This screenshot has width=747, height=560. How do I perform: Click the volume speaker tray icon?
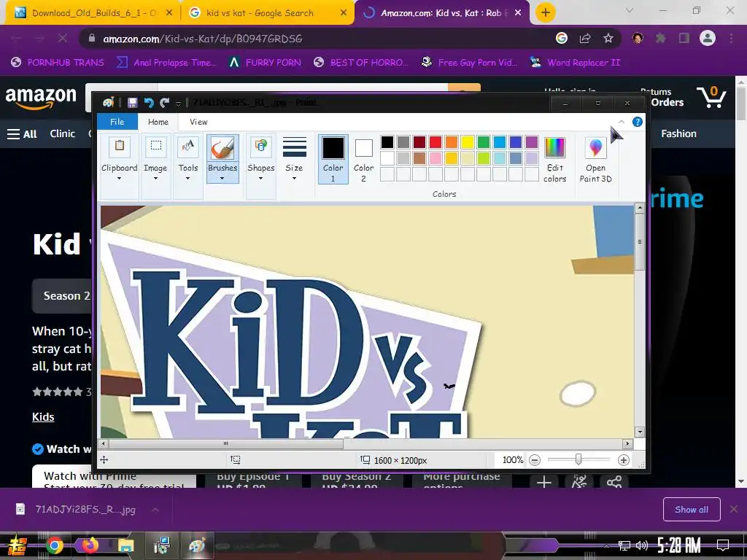pos(642,545)
